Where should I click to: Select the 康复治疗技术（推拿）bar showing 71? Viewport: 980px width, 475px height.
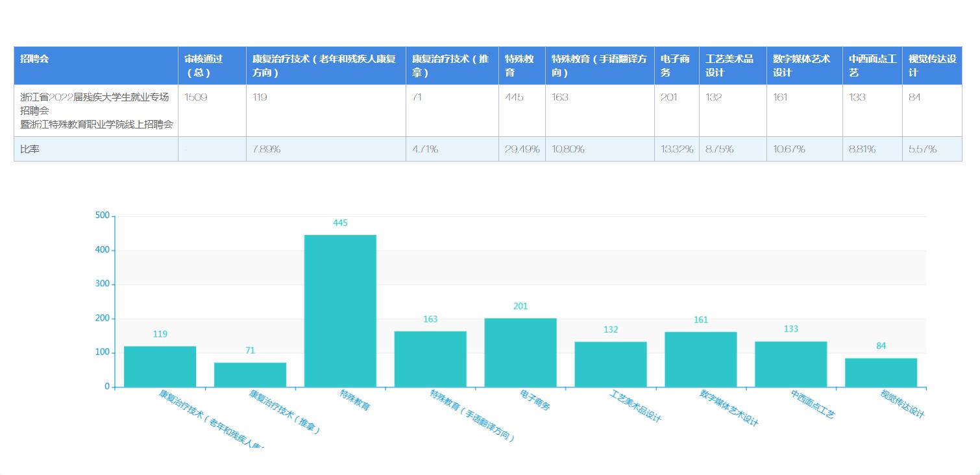[x=250, y=374]
